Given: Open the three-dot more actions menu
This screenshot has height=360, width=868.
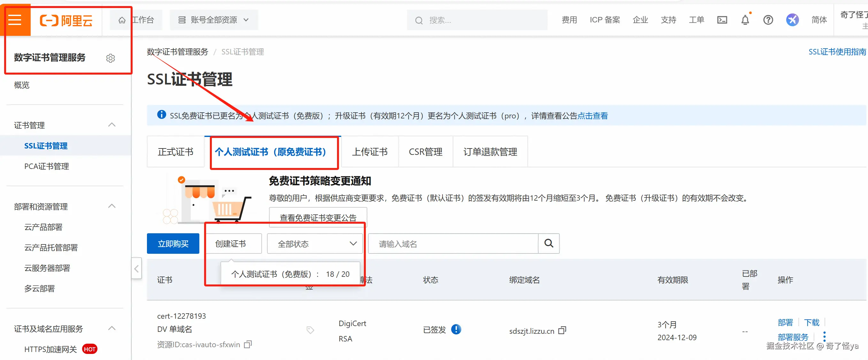Looking at the screenshot, I should 824,336.
